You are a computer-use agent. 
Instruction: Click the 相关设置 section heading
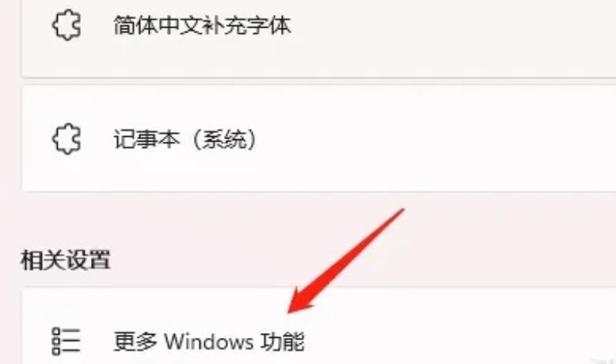[65, 259]
